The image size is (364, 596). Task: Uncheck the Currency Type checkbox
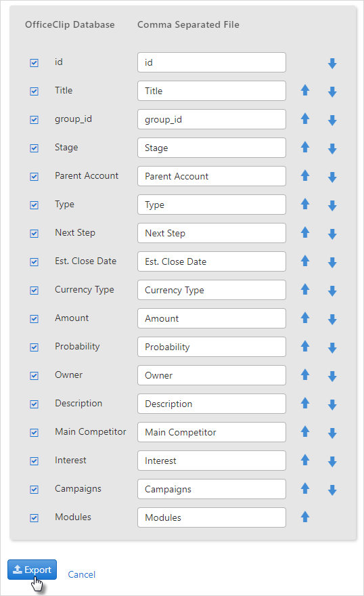pos(34,291)
